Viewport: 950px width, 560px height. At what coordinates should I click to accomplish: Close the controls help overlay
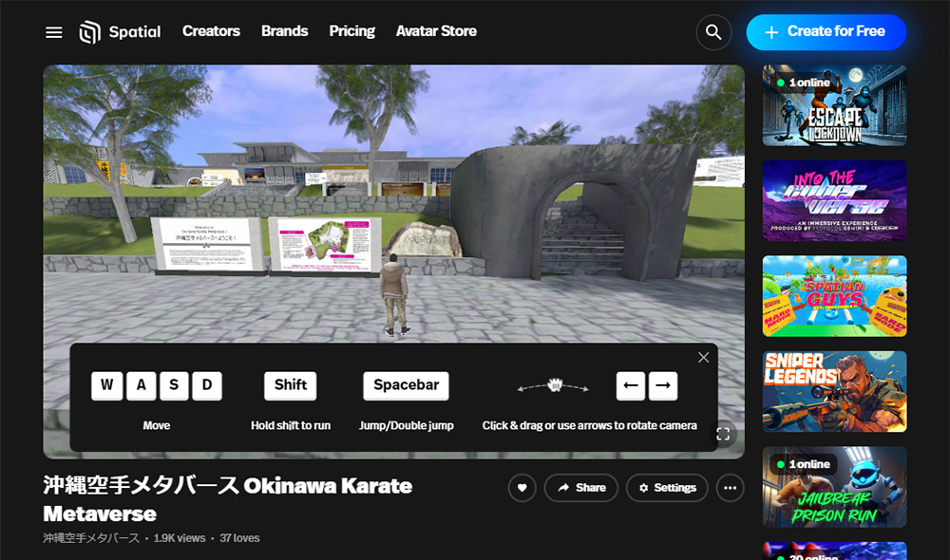click(703, 358)
